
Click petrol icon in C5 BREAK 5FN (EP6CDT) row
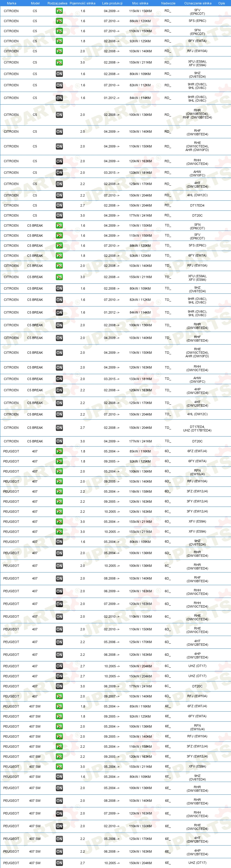click(x=59, y=225)
